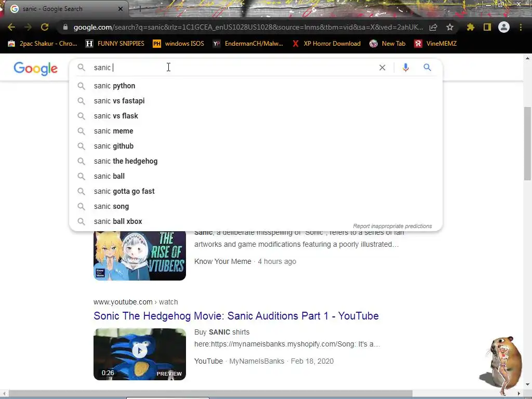Open the New Tab bookmark
This screenshot has height=399, width=532.
click(x=388, y=44)
